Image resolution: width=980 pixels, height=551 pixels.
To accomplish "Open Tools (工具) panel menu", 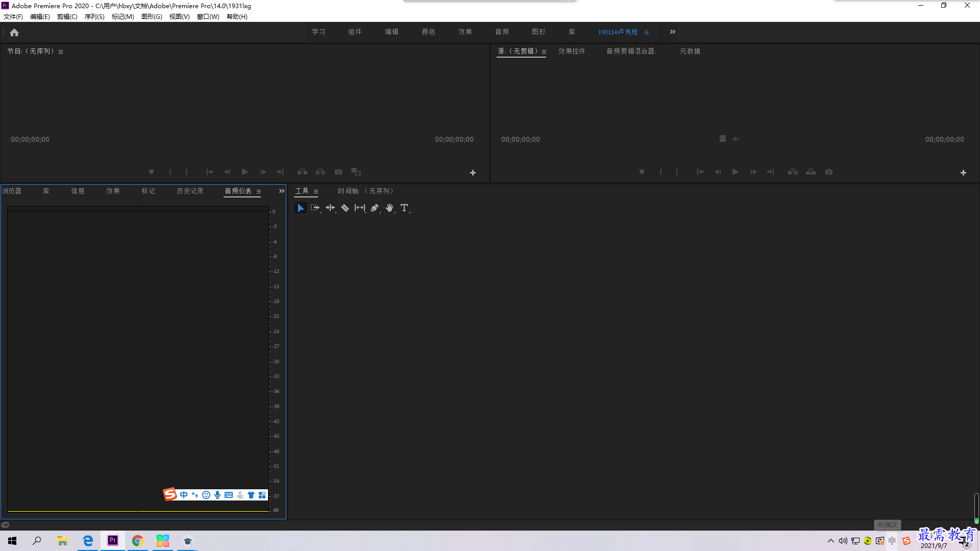I will pyautogui.click(x=316, y=192).
